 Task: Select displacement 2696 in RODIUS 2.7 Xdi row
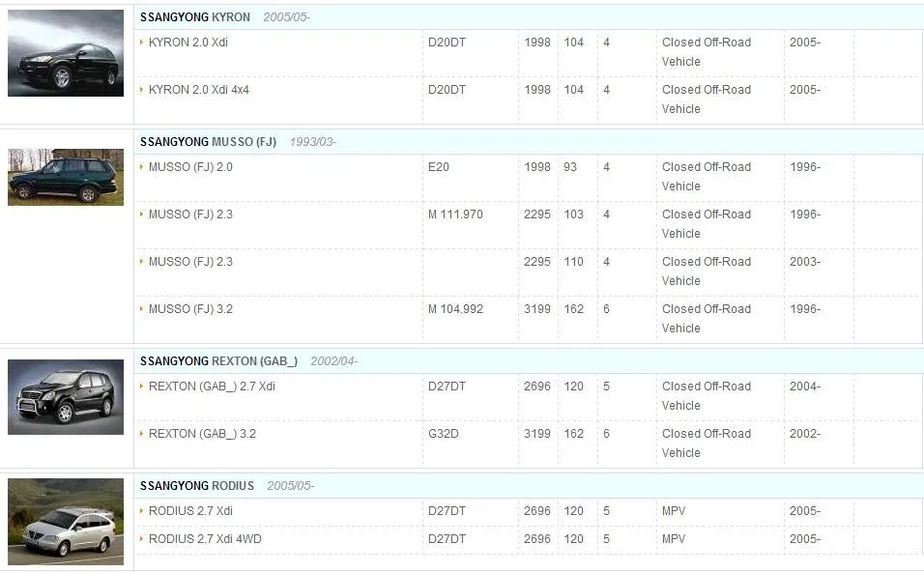(537, 511)
